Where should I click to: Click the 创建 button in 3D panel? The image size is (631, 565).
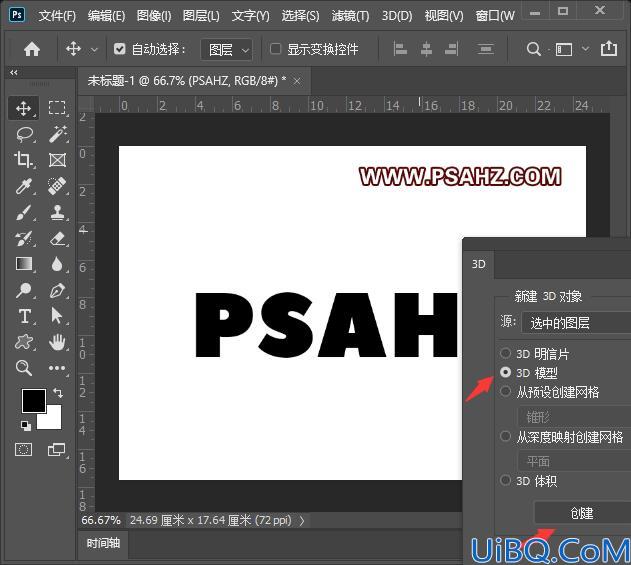tap(582, 513)
